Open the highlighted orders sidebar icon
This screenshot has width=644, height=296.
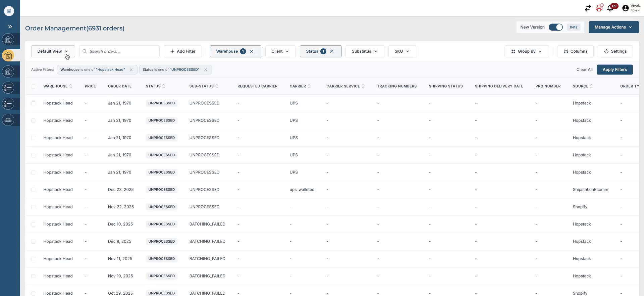point(8,56)
